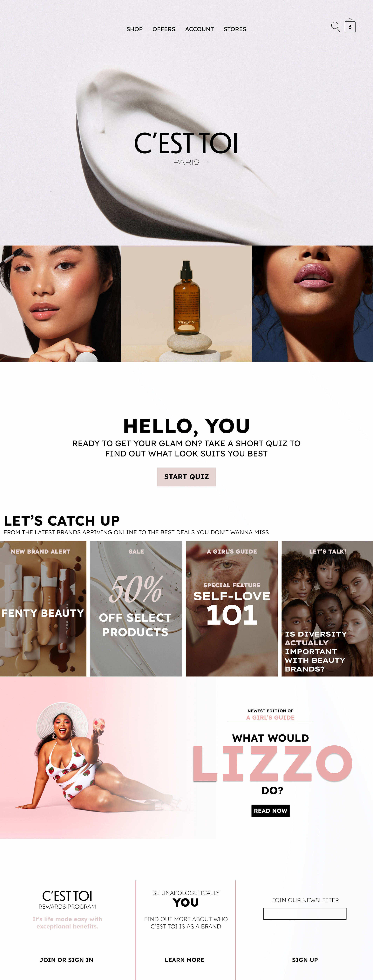Viewport: 373px width, 980px height.
Task: Open the diversity Let's Talk card
Action: (327, 608)
